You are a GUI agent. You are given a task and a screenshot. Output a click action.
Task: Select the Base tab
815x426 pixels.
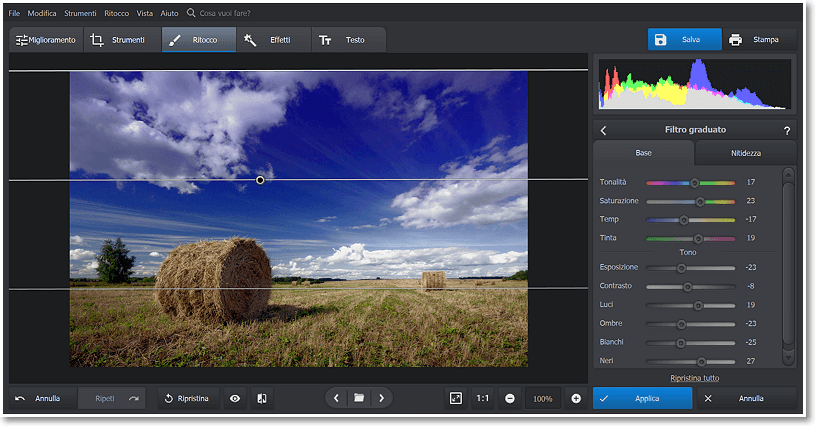click(643, 153)
